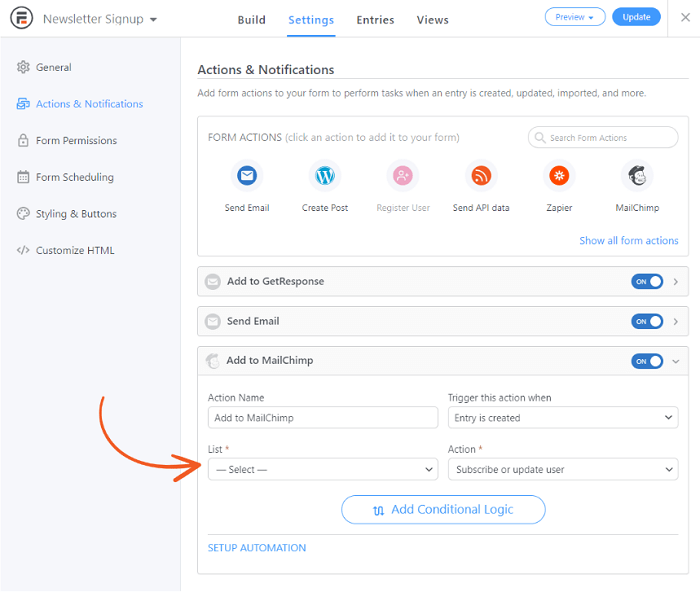Viewport: 700px width, 592px height.
Task: Add the Send API data action
Action: pos(481,175)
